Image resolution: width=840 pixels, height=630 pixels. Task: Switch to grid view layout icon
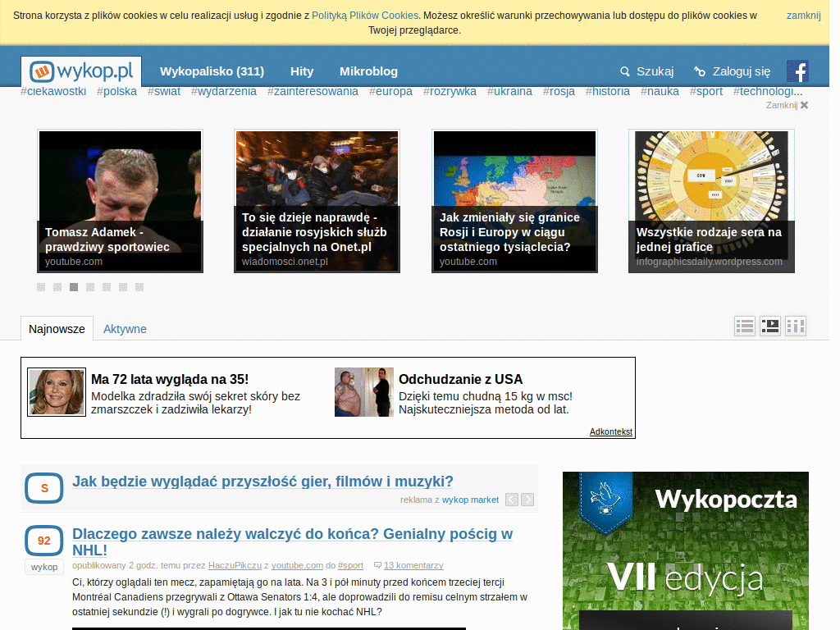(x=796, y=326)
